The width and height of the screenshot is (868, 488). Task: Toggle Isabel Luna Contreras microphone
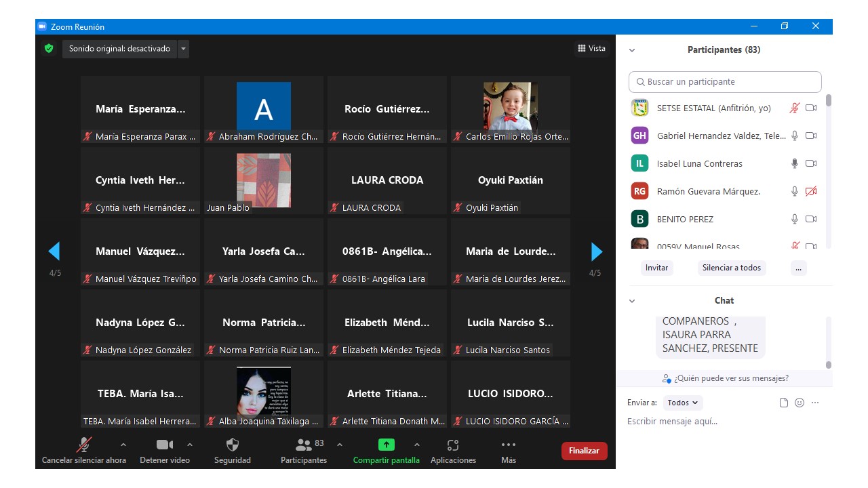(795, 163)
